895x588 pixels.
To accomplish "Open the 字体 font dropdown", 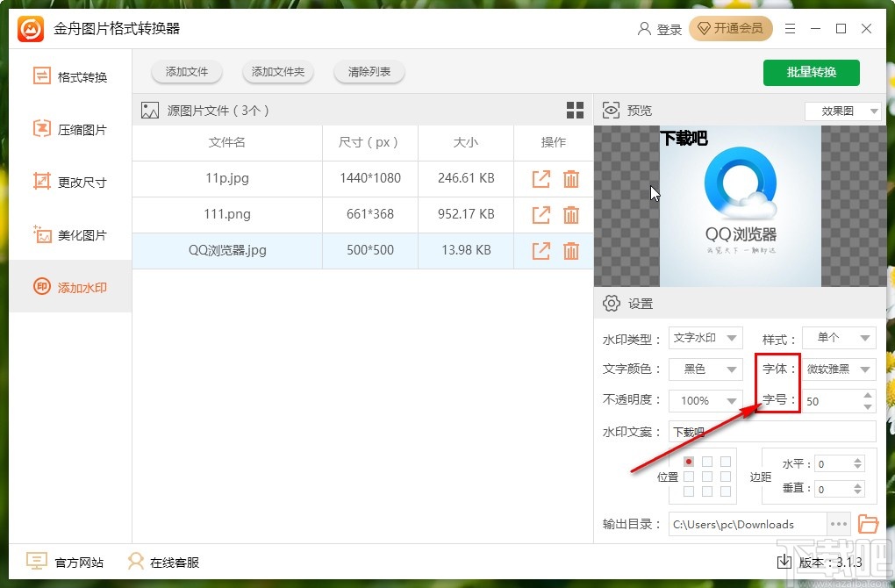I will tap(838, 369).
